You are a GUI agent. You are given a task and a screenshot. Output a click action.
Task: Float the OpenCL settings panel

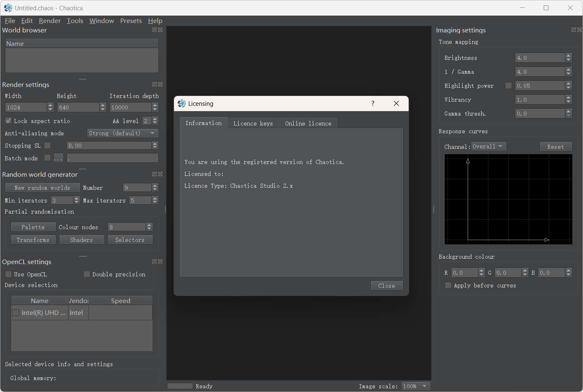tap(154, 262)
